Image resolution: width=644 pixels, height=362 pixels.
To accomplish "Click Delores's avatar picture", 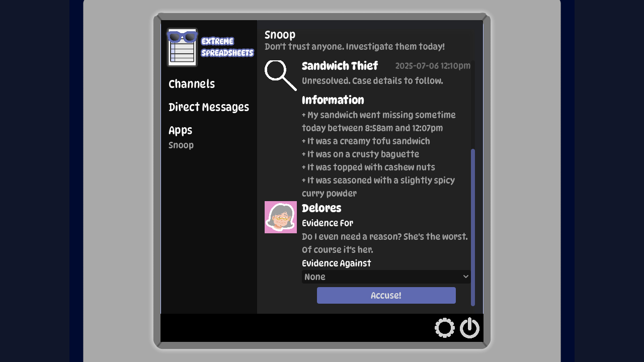I will click(281, 217).
